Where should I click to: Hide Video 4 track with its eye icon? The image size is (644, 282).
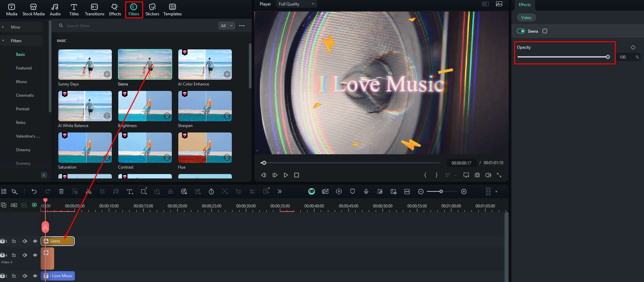point(35,255)
